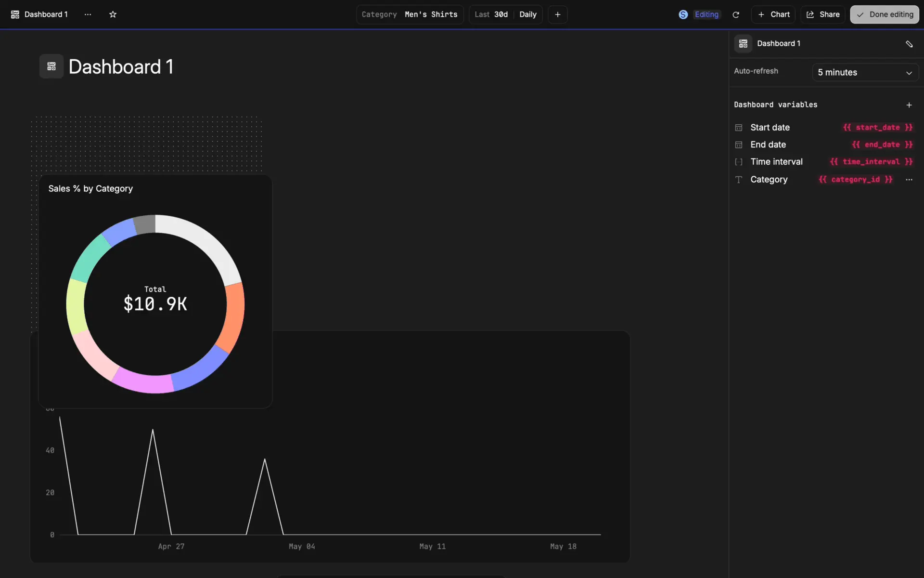Open the Category Men's Shirts filter
Viewport: 924px width, 578px height.
click(410, 14)
